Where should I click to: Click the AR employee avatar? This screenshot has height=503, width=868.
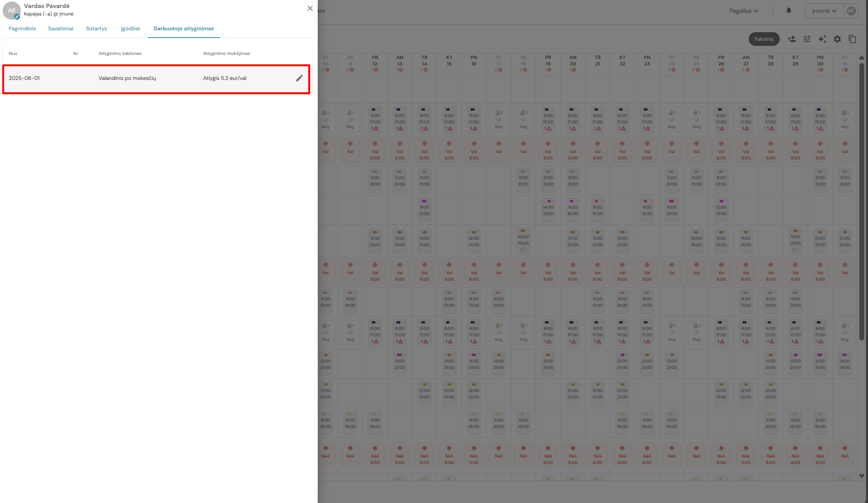click(12, 11)
